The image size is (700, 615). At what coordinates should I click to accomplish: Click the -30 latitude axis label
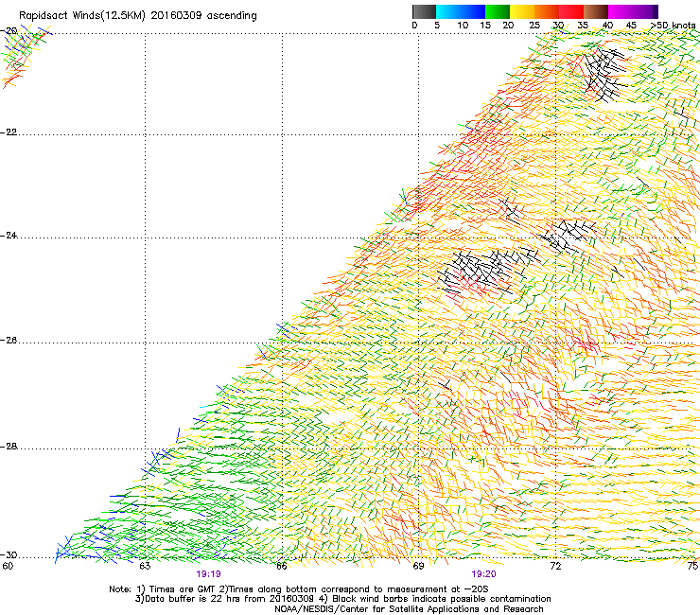(9, 554)
